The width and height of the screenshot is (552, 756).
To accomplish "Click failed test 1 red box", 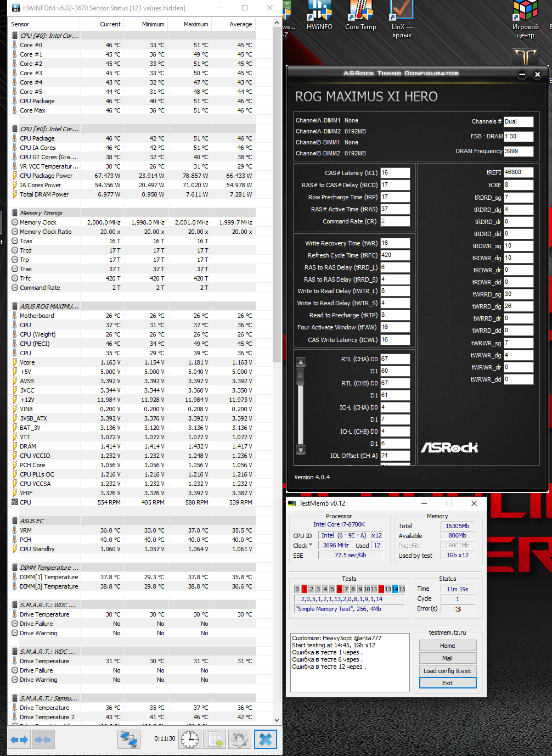I will (304, 589).
